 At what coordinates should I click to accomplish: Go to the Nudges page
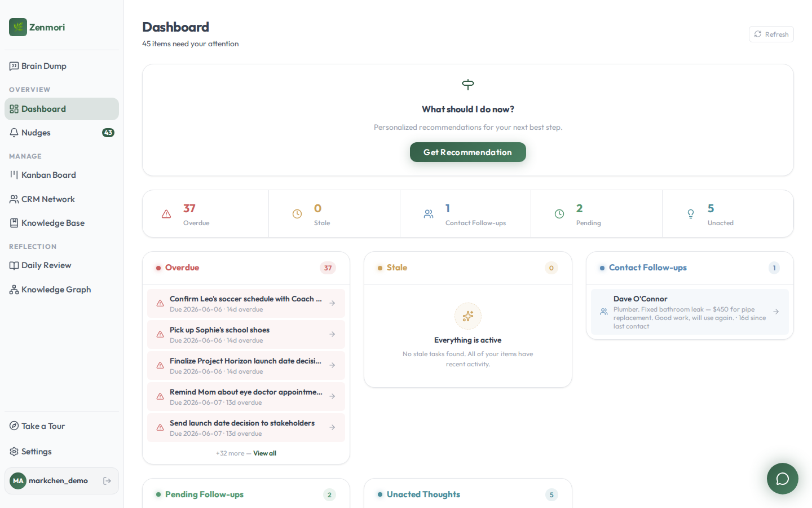[61, 133]
